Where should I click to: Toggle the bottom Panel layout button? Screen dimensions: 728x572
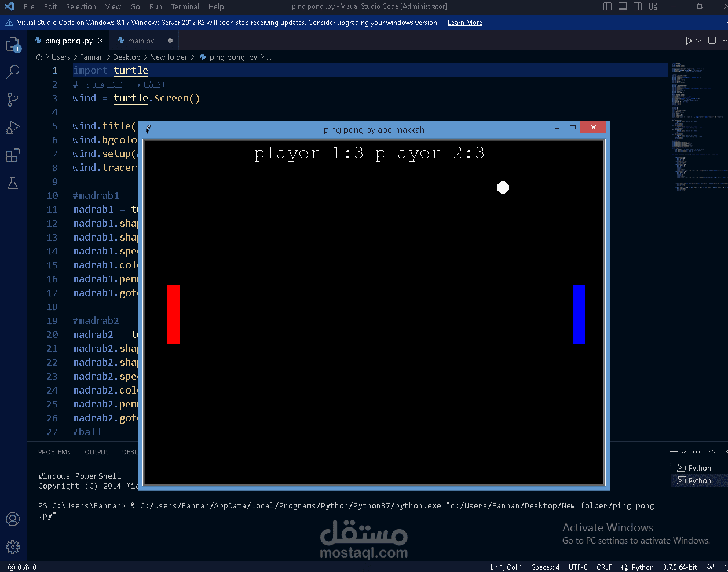(623, 6)
